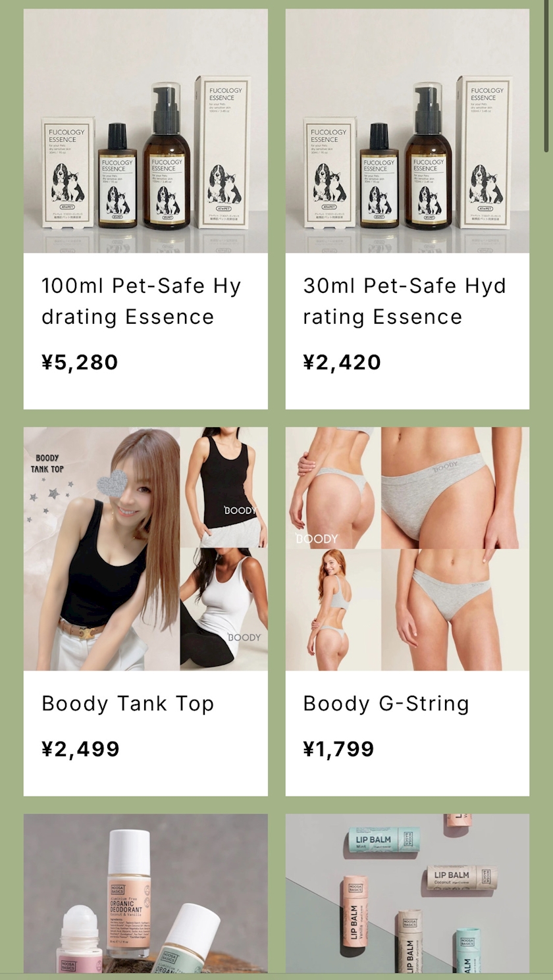Select the ¥2,499 price under Boody Tank Top
This screenshot has height=980, width=553.
(x=80, y=749)
